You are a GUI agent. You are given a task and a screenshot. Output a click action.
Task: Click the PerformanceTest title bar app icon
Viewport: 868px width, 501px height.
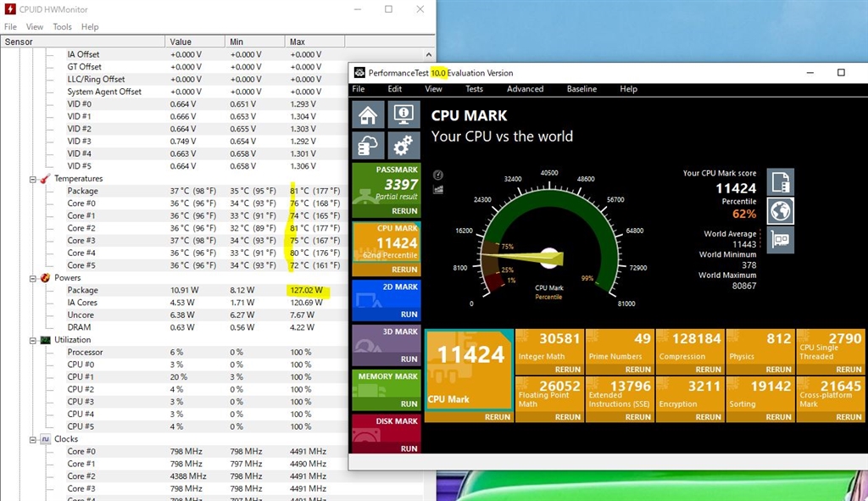click(359, 73)
